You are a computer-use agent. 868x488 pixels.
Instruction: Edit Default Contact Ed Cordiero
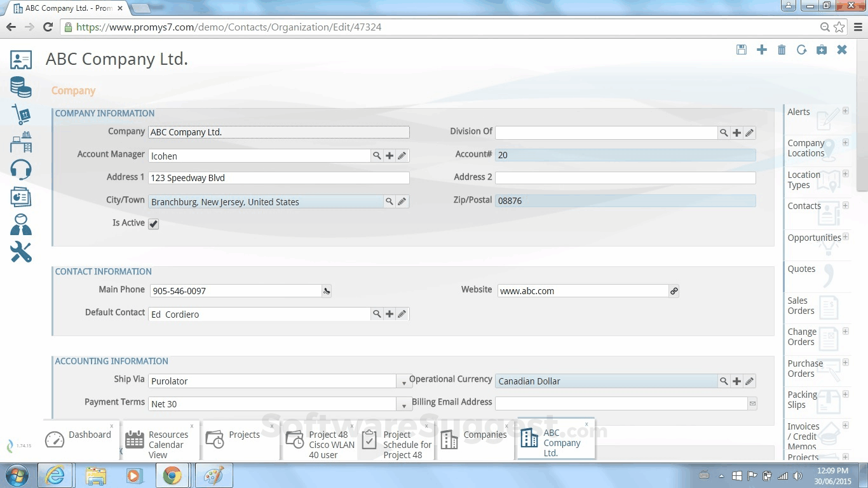[402, 314]
